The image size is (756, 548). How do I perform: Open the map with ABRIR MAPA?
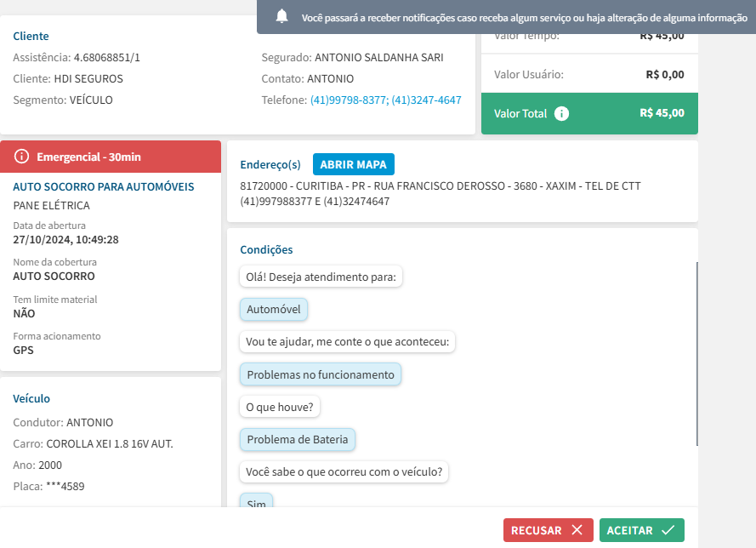(x=354, y=164)
